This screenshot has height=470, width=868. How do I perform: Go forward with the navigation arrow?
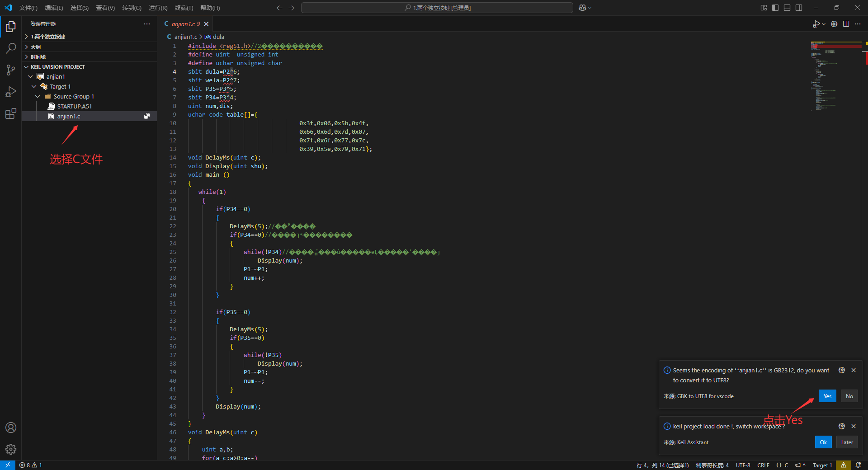(x=292, y=8)
